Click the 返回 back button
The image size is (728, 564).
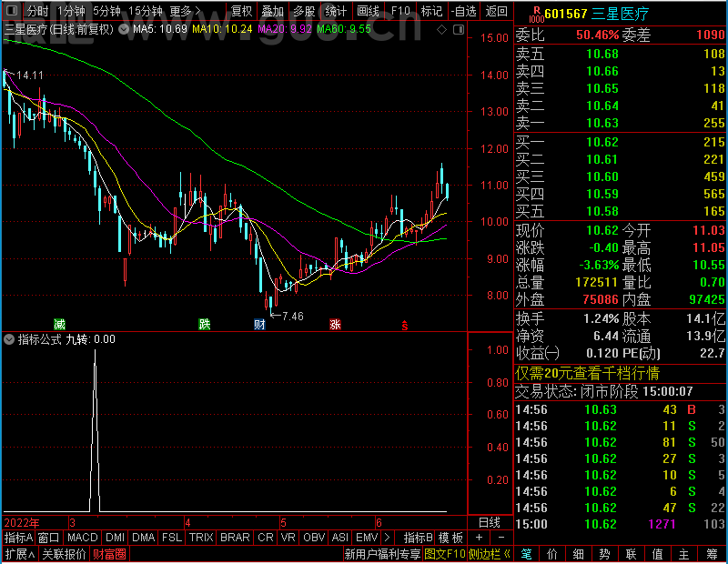coord(496,11)
